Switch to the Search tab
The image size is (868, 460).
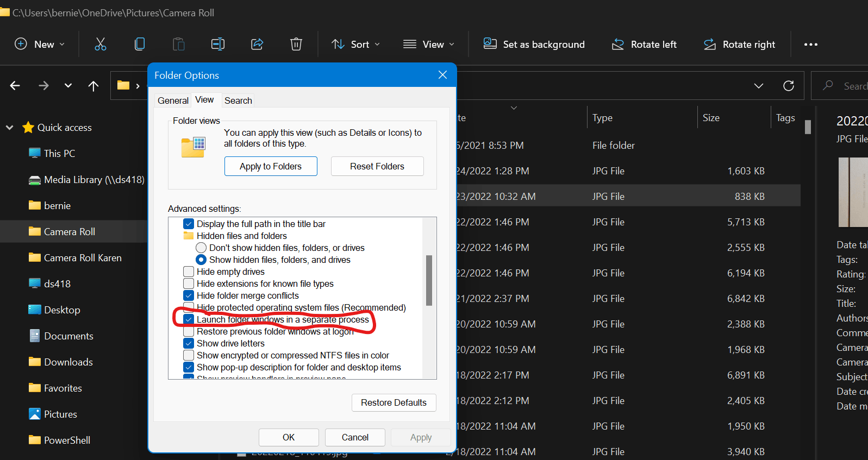[x=238, y=100]
